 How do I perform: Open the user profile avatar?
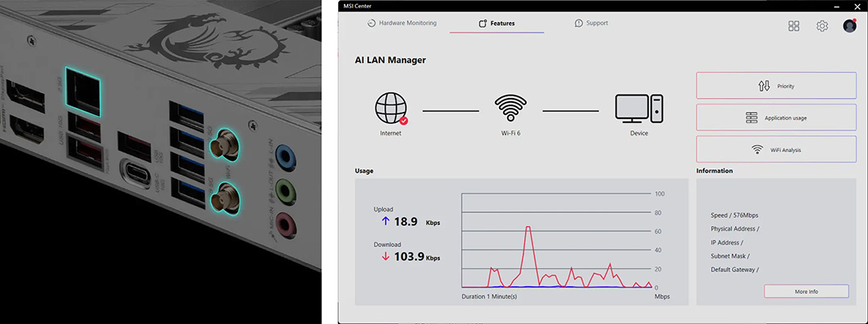click(x=849, y=25)
